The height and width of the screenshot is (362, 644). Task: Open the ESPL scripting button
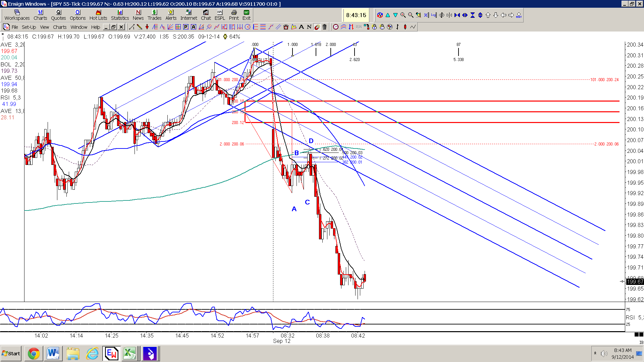point(220,15)
